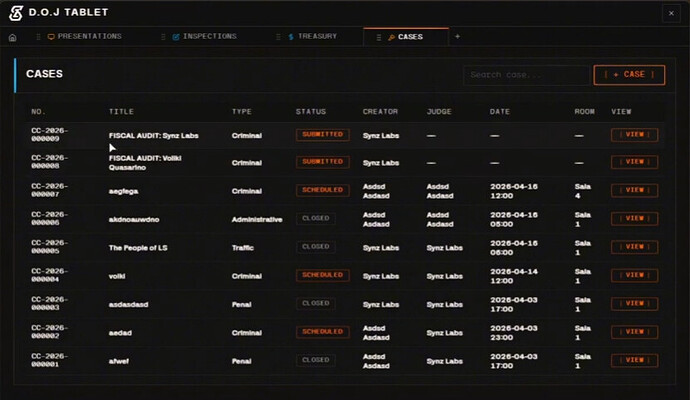690x400 pixels.
Task: Click the CREATOR column header
Action: tap(380, 112)
